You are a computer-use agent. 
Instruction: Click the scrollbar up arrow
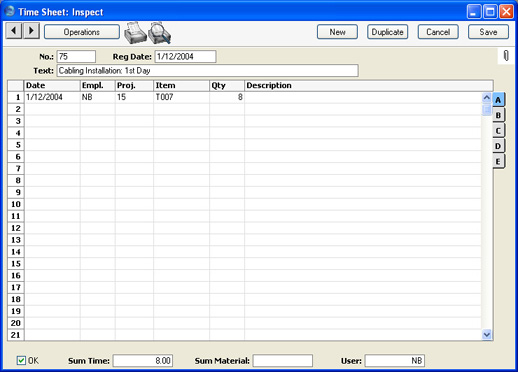pos(487,98)
